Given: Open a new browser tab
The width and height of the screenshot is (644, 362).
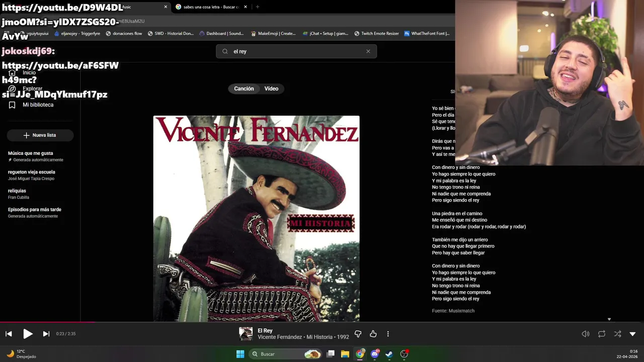Looking at the screenshot, I should [x=258, y=7].
